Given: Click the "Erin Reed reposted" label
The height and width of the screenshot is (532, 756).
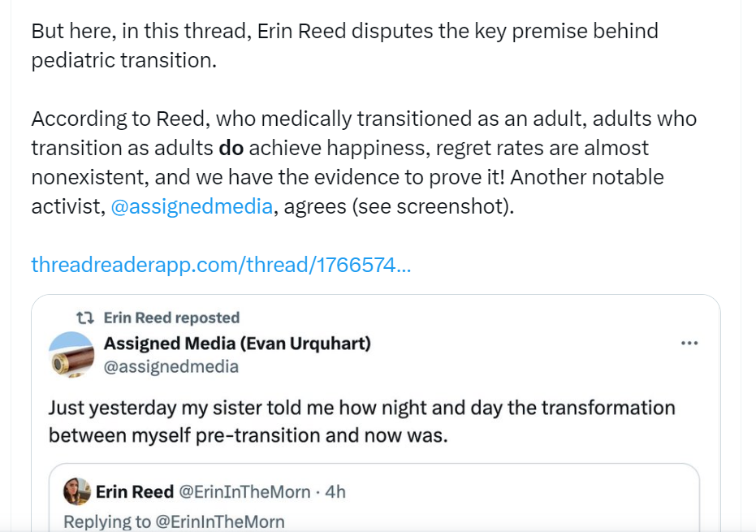Looking at the screenshot, I should click(x=171, y=318).
